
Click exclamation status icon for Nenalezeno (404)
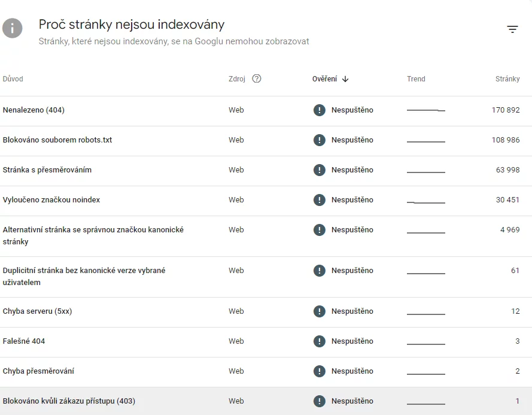(320, 110)
